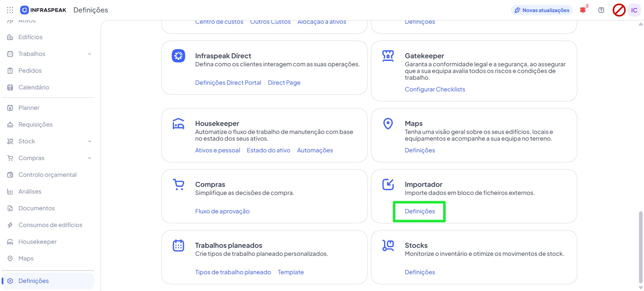
Task: Expand the Compras sidebar chevron
Action: [90, 158]
